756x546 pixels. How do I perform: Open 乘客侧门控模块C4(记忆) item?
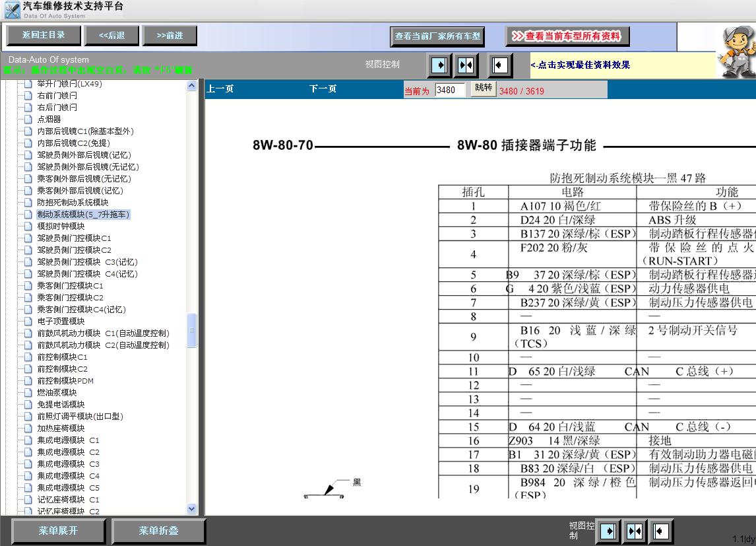[82, 310]
